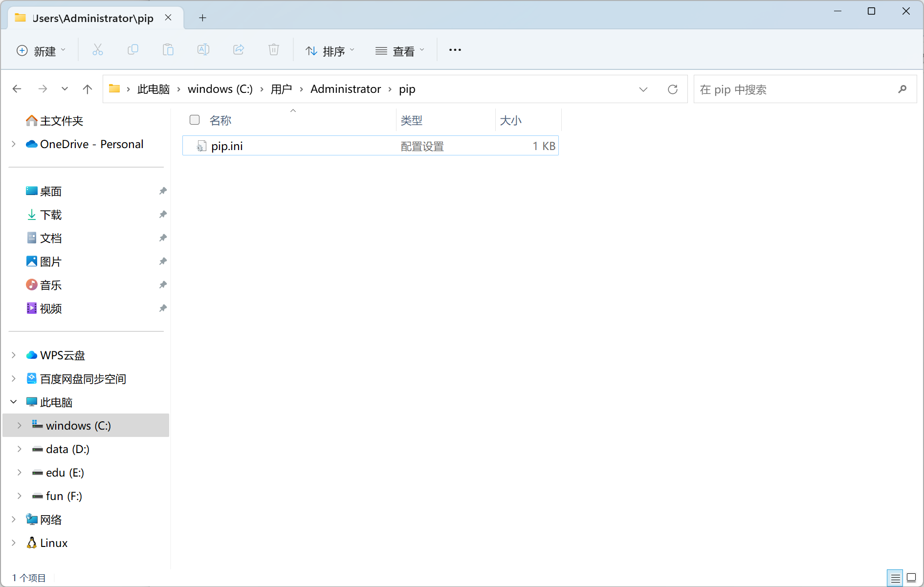Switch to details view in status bar
This screenshot has width=924, height=587.
click(895, 578)
